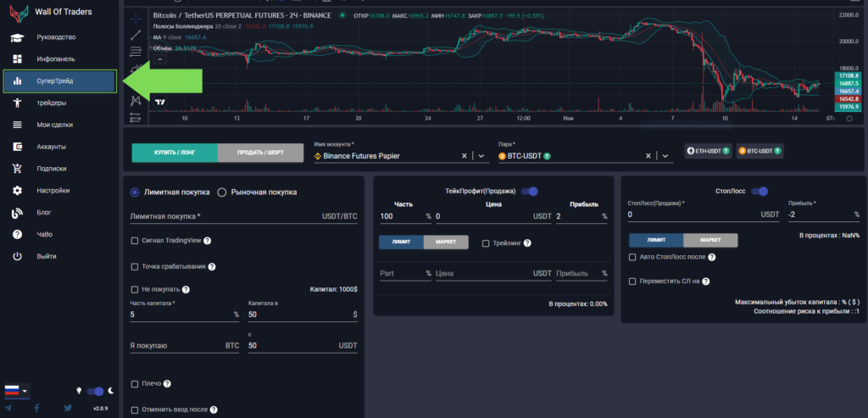Click the Часть капитала percent field
868x418 pixels.
pyautogui.click(x=184, y=315)
